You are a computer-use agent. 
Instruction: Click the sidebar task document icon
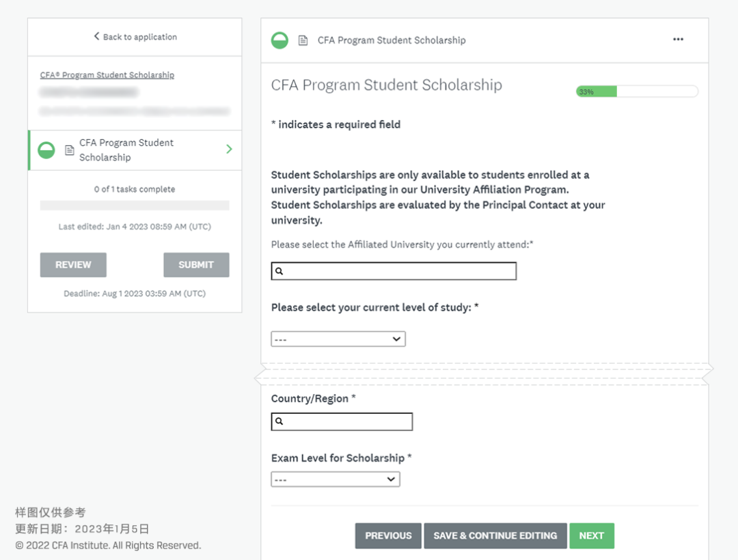coord(70,150)
